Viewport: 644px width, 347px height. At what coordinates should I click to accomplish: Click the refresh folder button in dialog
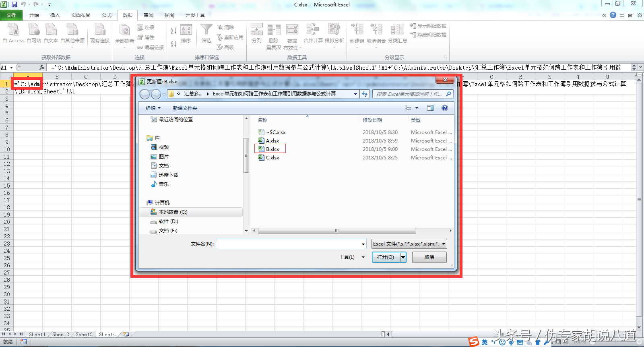pos(365,94)
